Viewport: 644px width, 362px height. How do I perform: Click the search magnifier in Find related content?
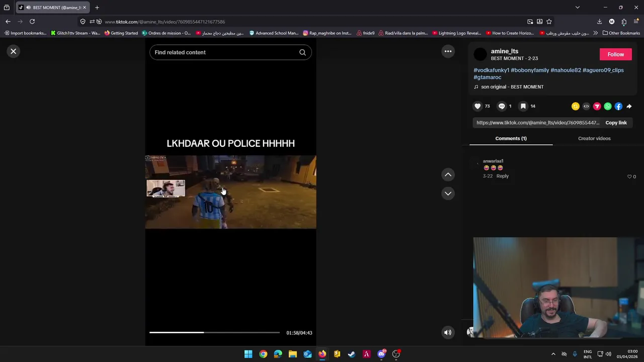[x=302, y=52]
